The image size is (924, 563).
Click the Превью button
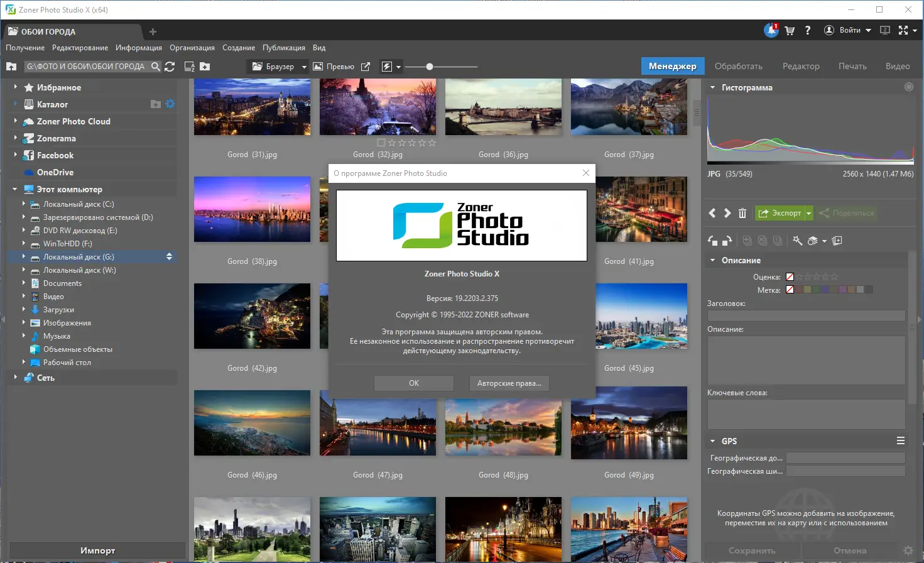click(x=334, y=67)
